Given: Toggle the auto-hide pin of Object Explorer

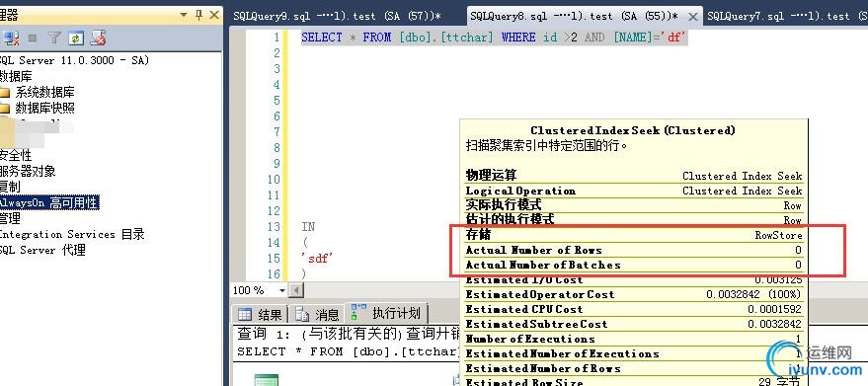Looking at the screenshot, I should 199,16.
